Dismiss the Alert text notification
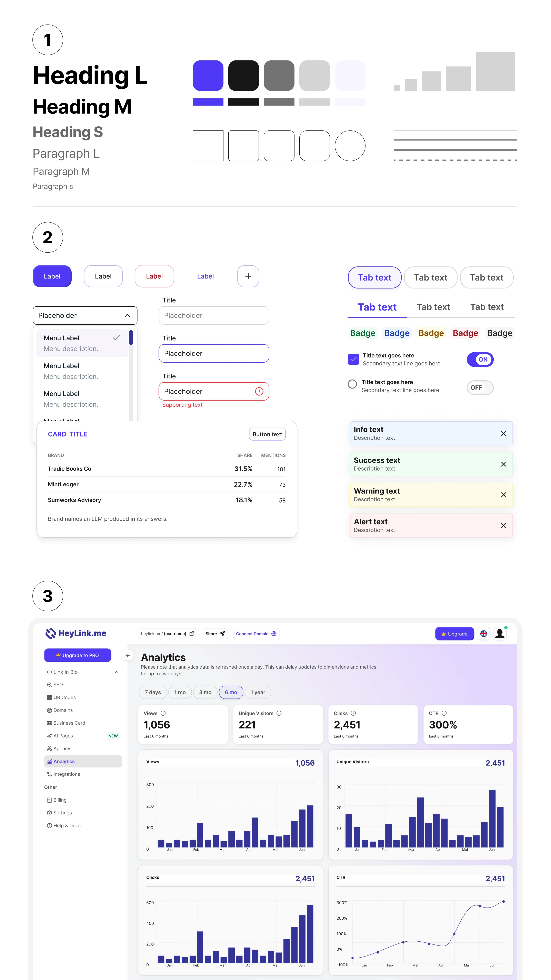The image size is (551, 980). tap(503, 525)
